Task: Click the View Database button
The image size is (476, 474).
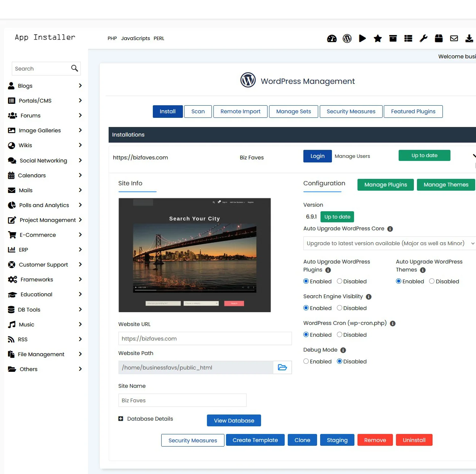Action: pos(234,420)
